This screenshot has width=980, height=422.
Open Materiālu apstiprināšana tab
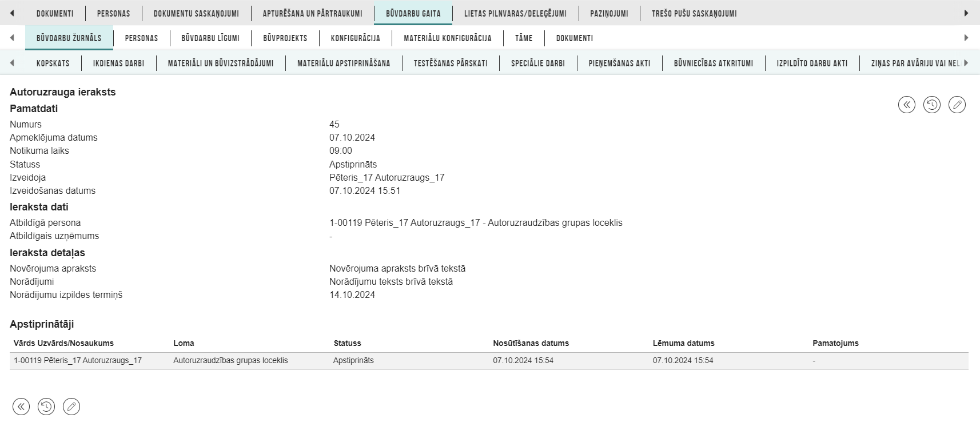coord(344,63)
